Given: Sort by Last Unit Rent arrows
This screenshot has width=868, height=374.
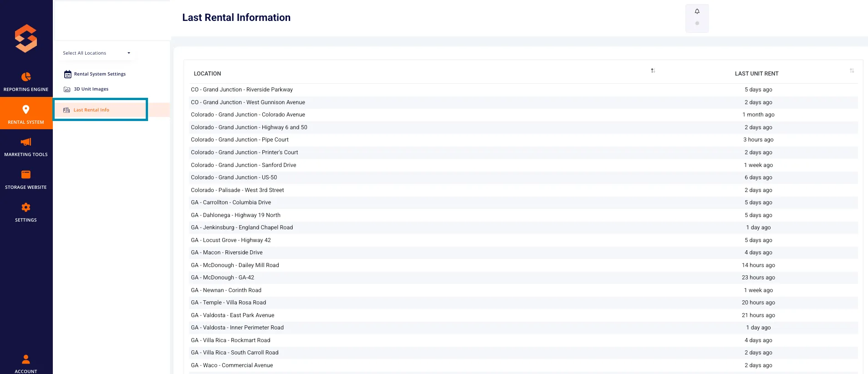Looking at the screenshot, I should coord(852,71).
